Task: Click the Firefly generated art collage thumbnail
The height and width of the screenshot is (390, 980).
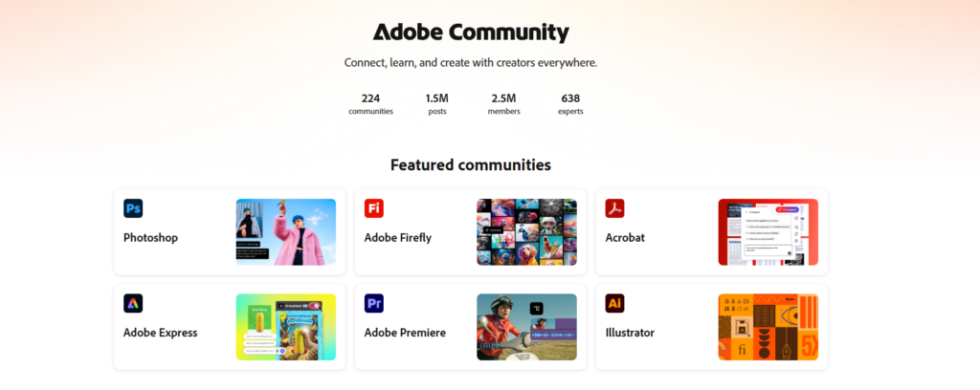Action: 527,232
